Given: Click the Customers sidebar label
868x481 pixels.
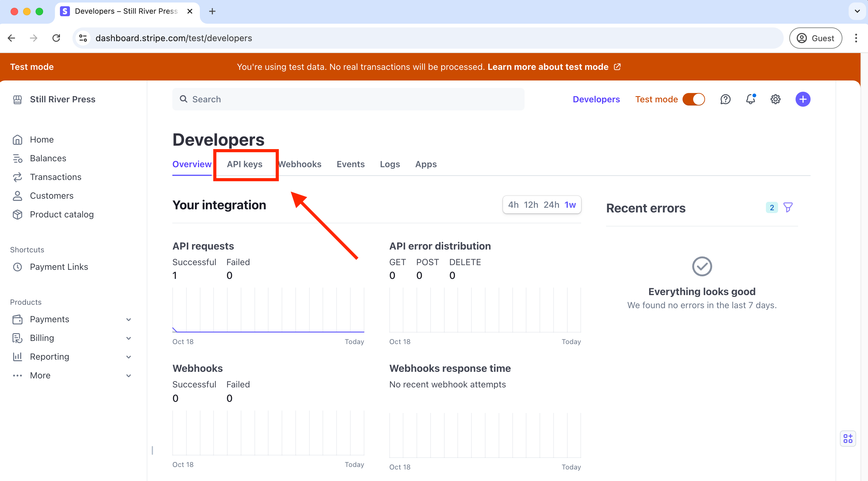Looking at the screenshot, I should point(52,196).
